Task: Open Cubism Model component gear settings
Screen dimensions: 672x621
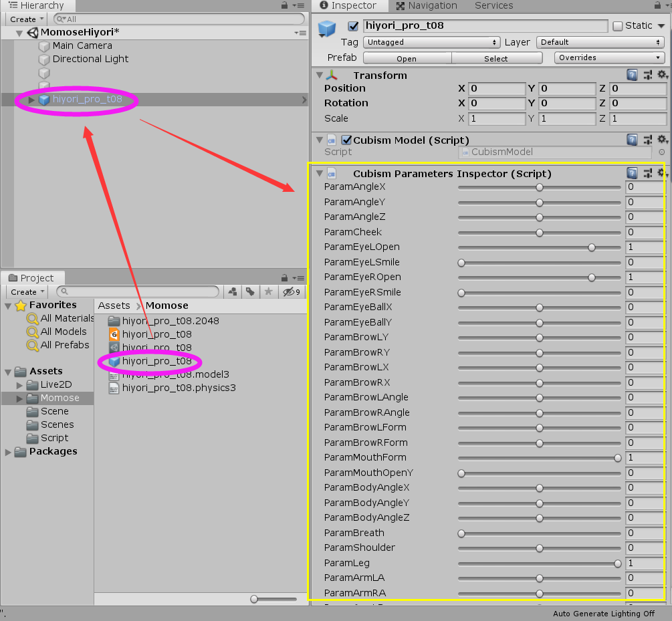Action: 661,140
